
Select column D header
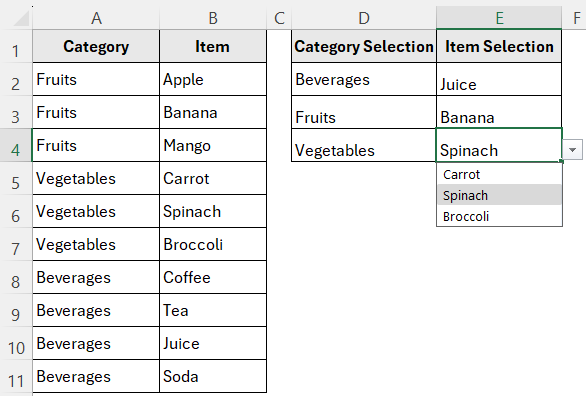(364, 18)
